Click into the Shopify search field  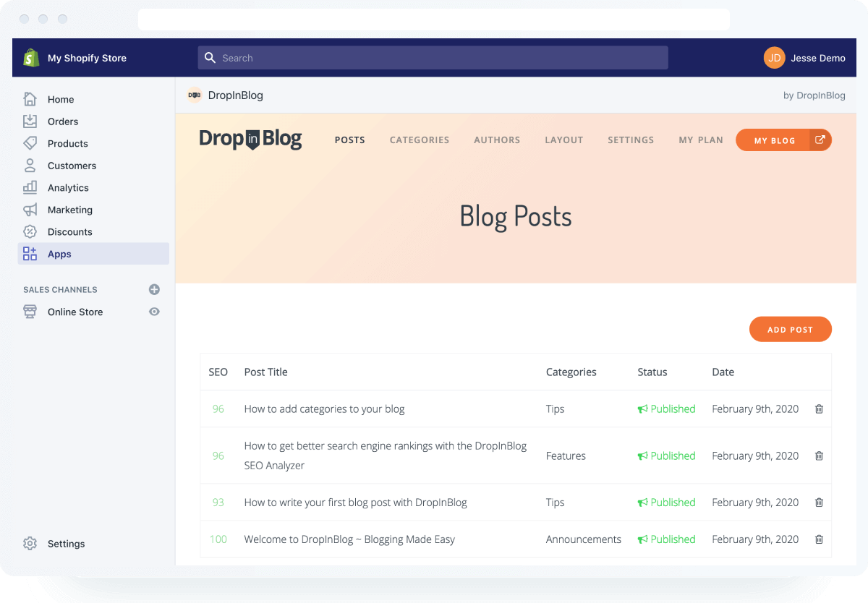pos(433,58)
